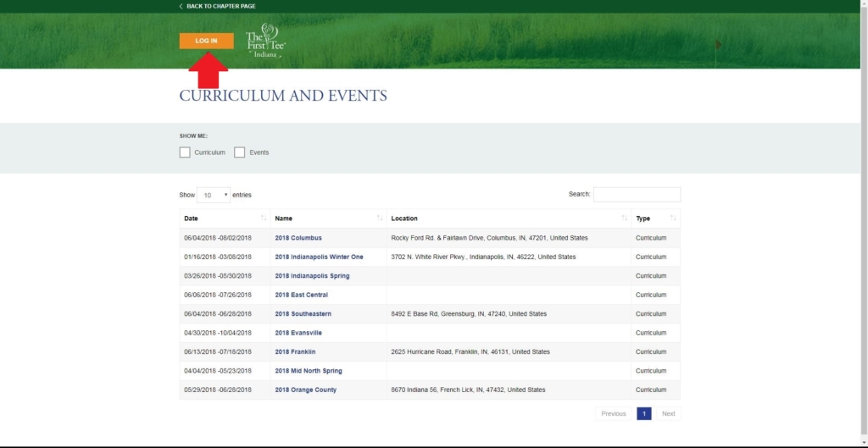Click the back arrow chevron icon

[x=181, y=6]
